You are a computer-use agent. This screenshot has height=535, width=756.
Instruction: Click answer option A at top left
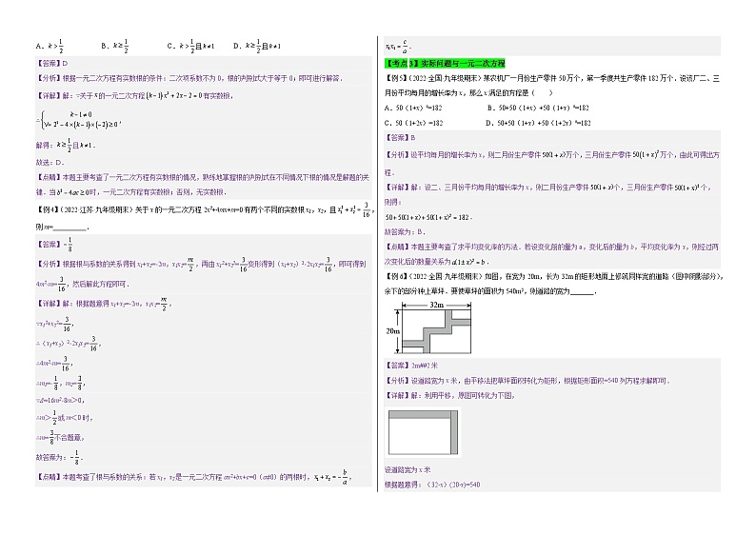[50, 45]
